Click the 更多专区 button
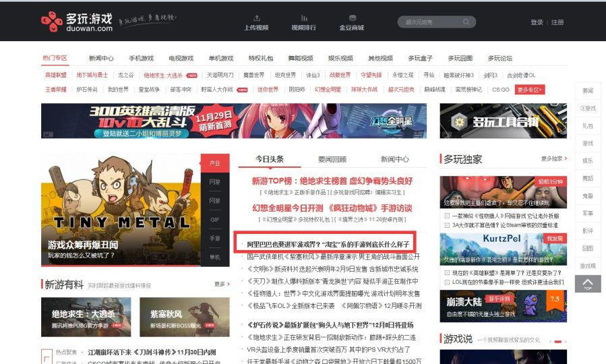Screen dimensions: 606x364 (x=530, y=90)
